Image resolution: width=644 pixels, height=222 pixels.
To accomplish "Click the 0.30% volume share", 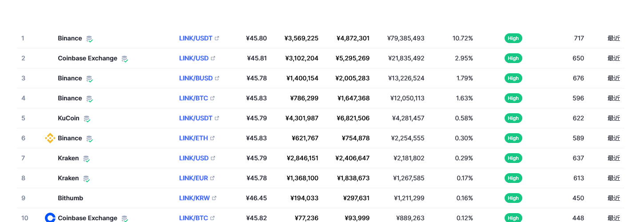I will pyautogui.click(x=464, y=138).
